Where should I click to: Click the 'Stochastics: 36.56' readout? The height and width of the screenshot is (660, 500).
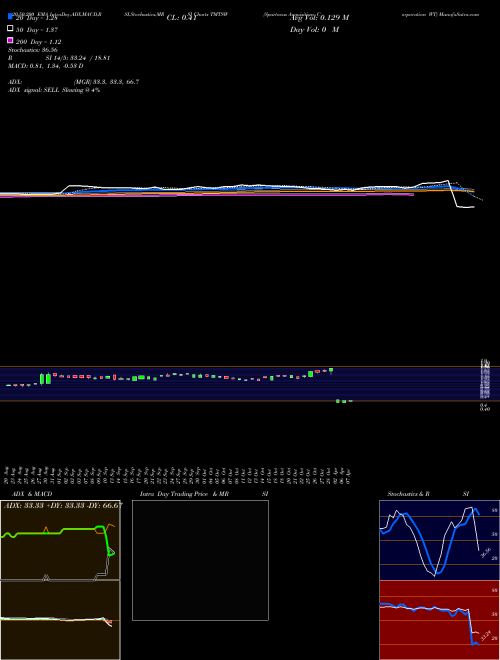point(33,50)
